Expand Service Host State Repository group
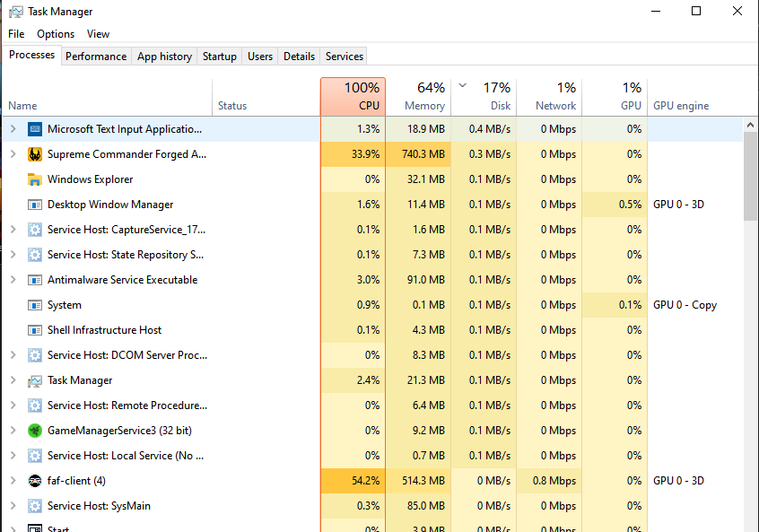This screenshot has height=532, width=759. [x=13, y=255]
